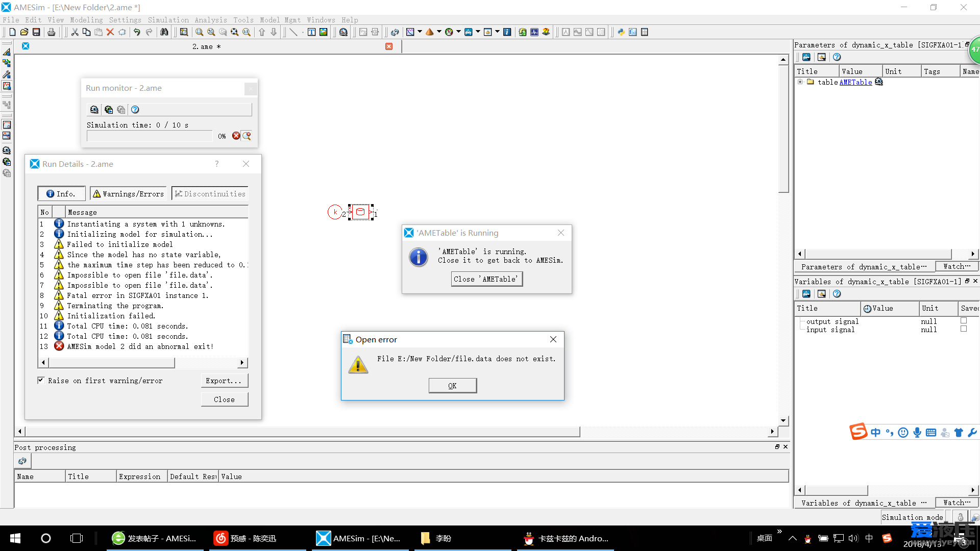This screenshot has height=551, width=980.
Task: Undo the last action
Action: pyautogui.click(x=137, y=32)
